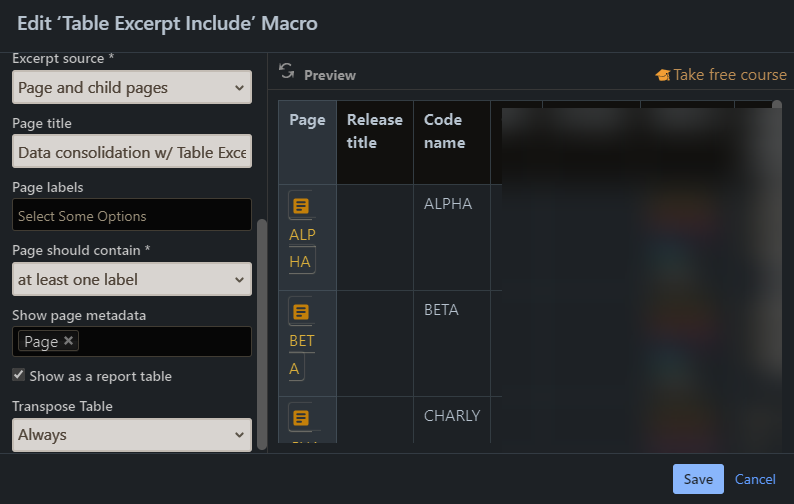Click the settings panel vertical scrollbar
This screenshot has width=794, height=504.
tap(262, 334)
